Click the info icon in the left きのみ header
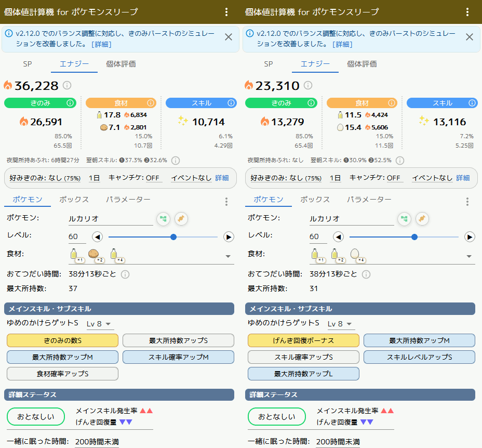Viewport: 482px width, 448px height. (70, 103)
